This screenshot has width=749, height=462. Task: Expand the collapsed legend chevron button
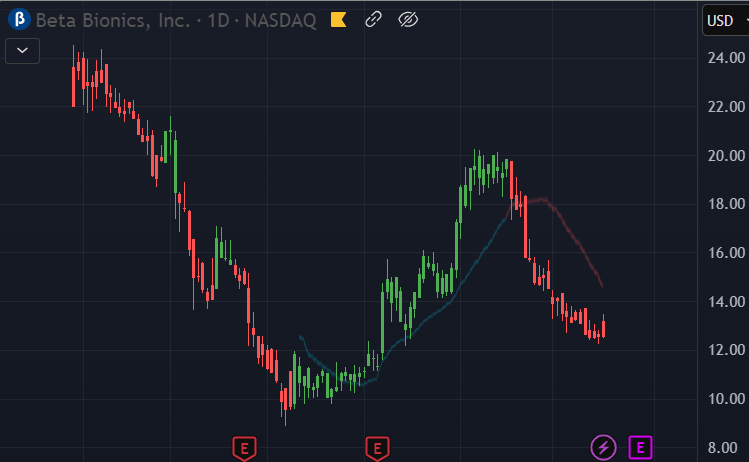(x=22, y=51)
